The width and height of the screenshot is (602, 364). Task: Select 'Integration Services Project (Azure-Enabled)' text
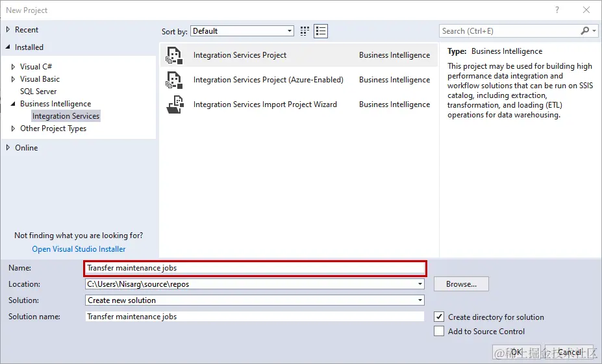(x=268, y=80)
